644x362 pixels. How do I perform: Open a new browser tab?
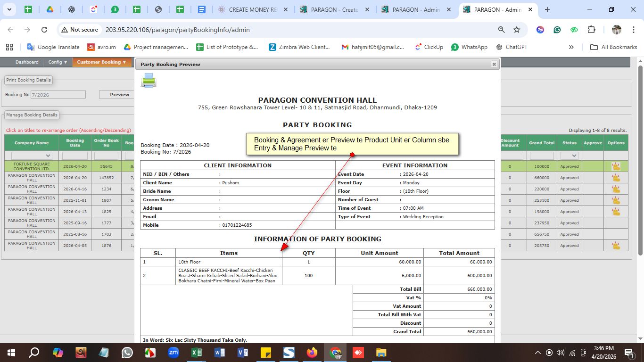coord(547,9)
